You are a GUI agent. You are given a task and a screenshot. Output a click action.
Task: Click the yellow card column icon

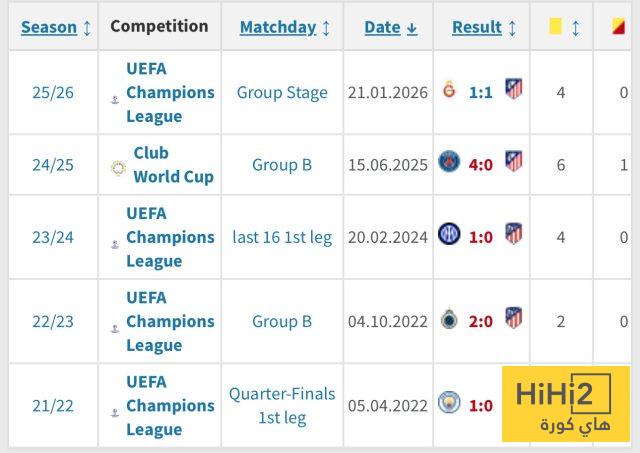point(555,27)
